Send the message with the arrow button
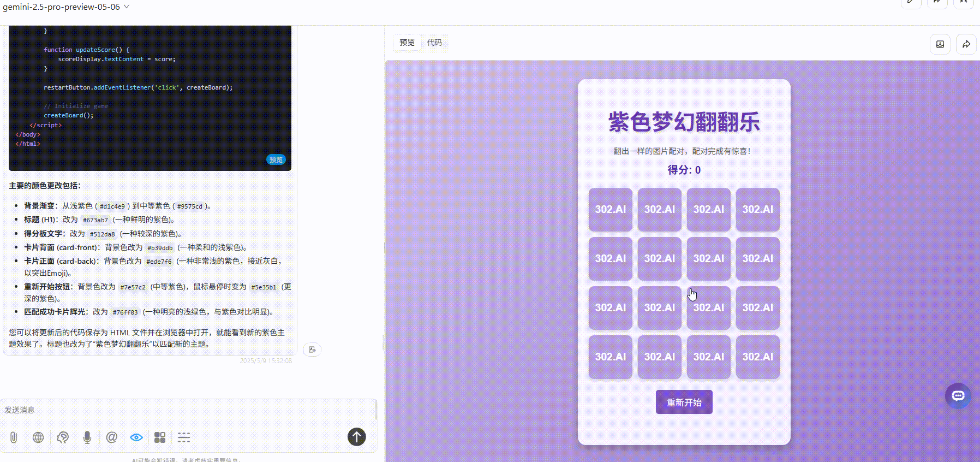Viewport: 980px width, 462px height. point(357,436)
